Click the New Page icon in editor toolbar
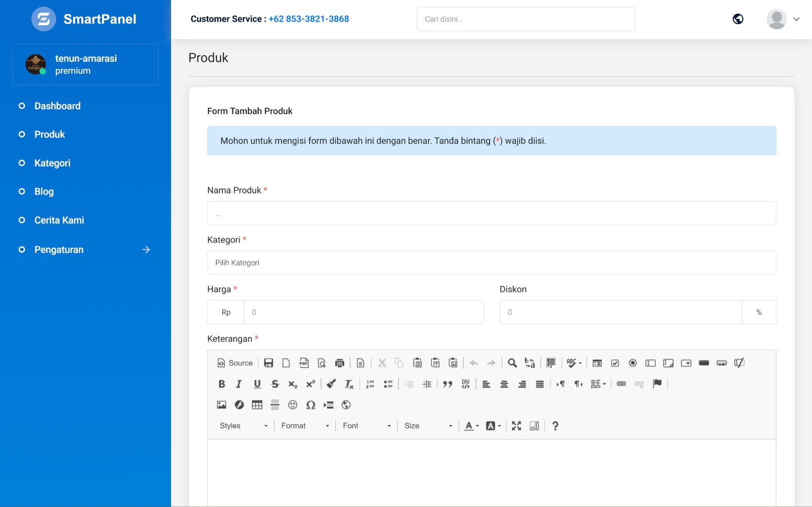This screenshot has height=507, width=812. pos(286,363)
